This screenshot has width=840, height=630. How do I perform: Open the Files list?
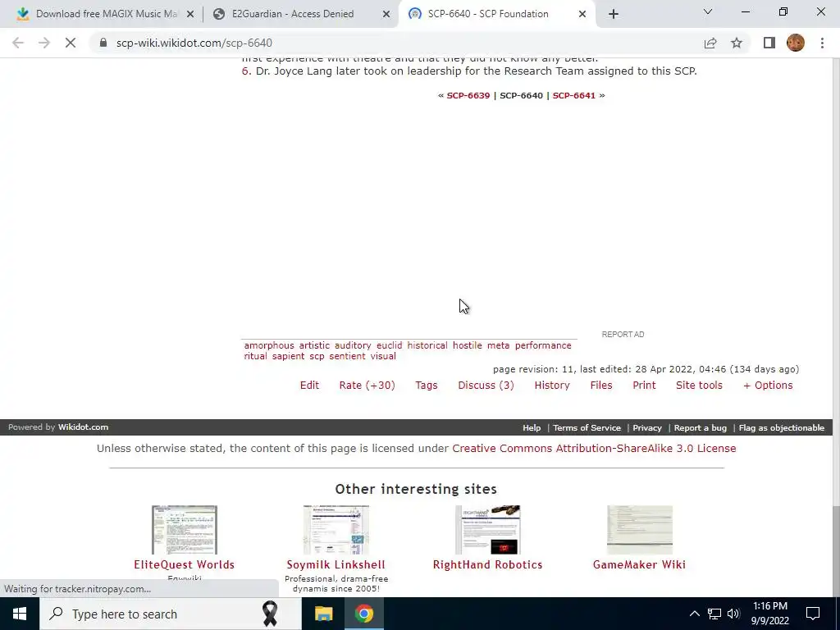(x=601, y=386)
